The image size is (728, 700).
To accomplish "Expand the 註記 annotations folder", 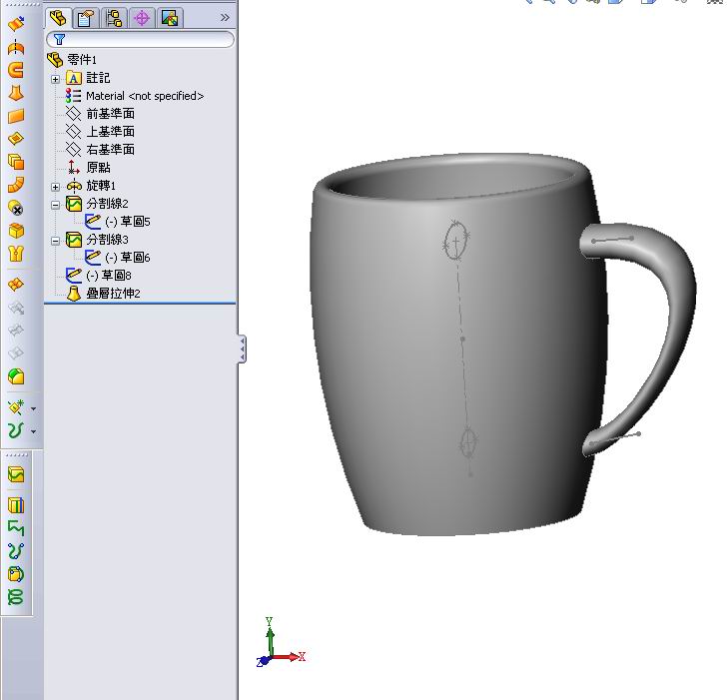I will (x=55, y=79).
